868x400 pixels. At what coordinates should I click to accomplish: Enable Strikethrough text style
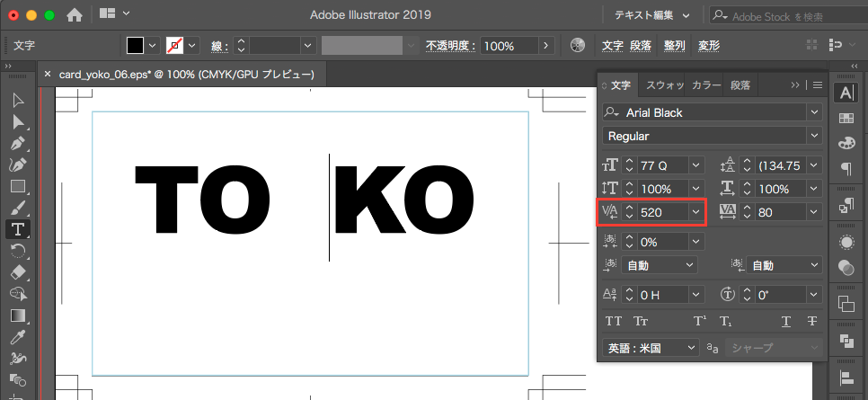[812, 321]
